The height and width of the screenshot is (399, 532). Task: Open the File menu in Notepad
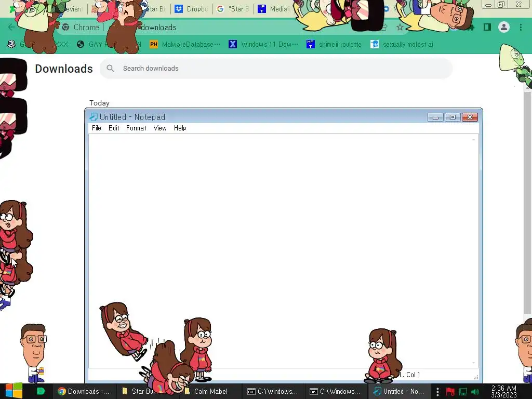click(x=96, y=128)
